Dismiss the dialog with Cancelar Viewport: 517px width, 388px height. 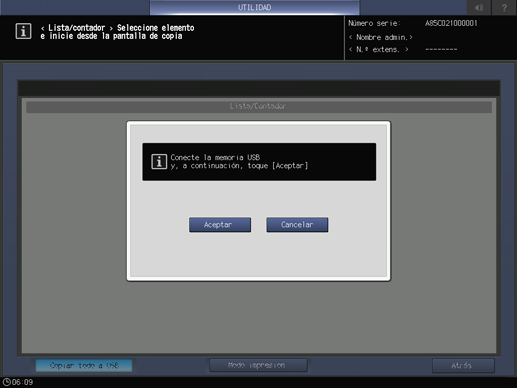pyautogui.click(x=297, y=225)
